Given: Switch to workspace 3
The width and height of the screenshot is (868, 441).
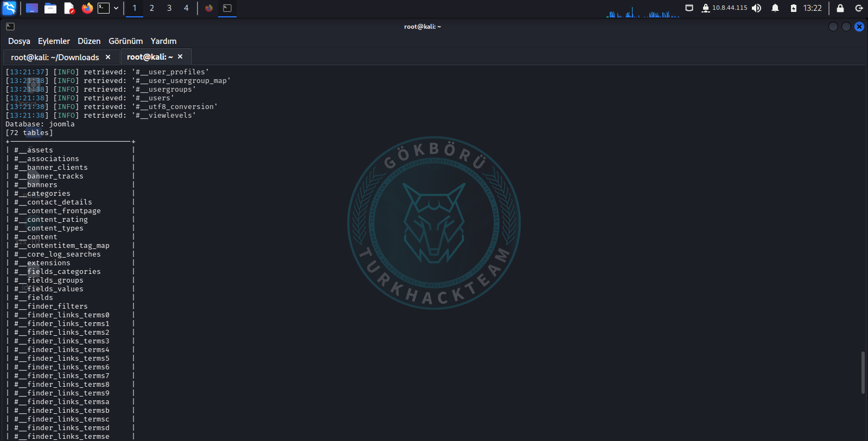Looking at the screenshot, I should point(169,8).
